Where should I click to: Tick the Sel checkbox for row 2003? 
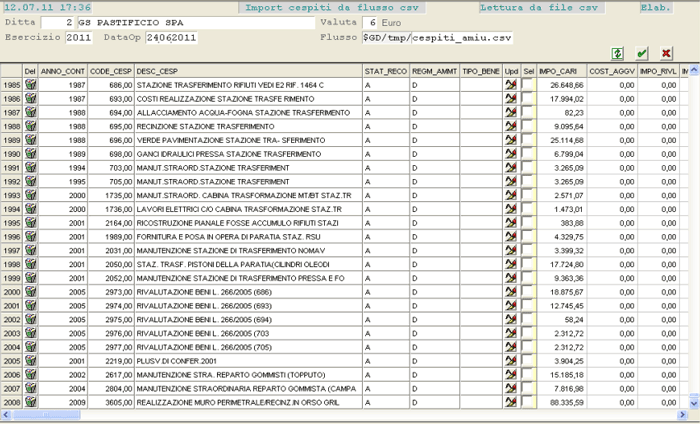click(x=528, y=332)
